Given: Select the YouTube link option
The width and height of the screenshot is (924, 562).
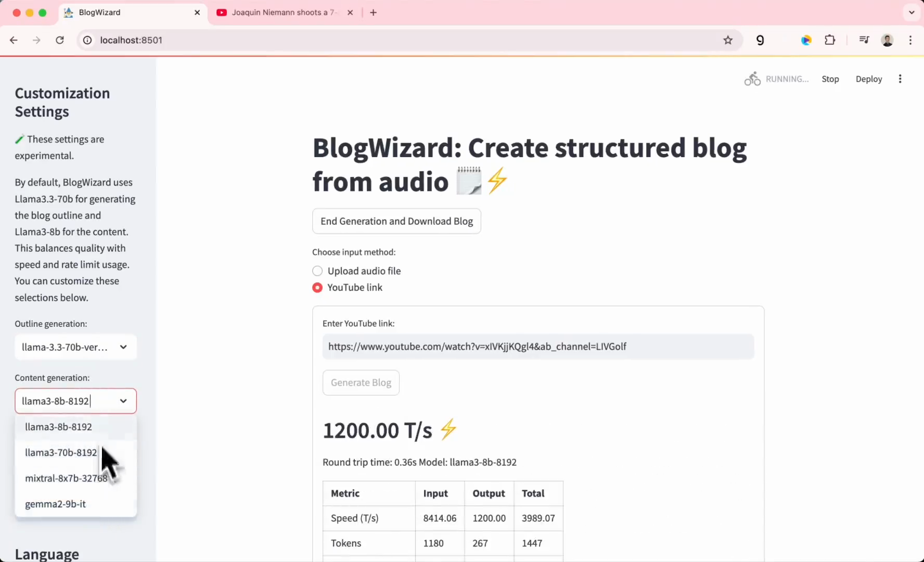Looking at the screenshot, I should click(x=347, y=288).
